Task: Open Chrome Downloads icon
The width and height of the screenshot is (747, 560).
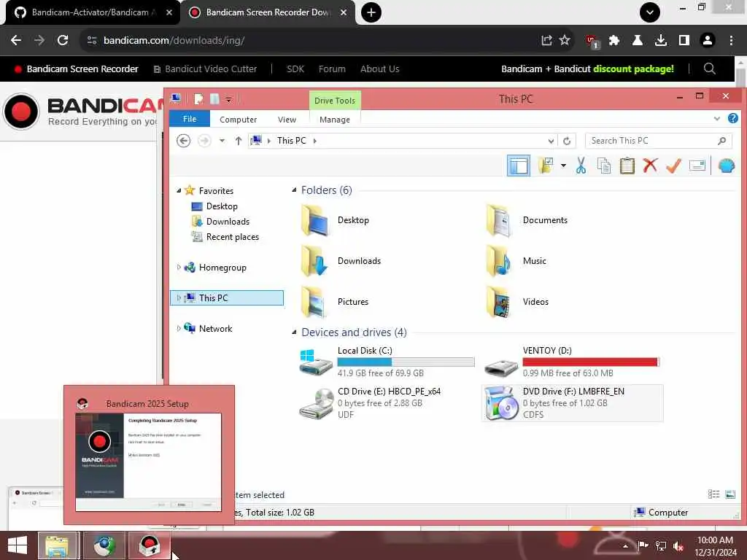Action: 661,41
